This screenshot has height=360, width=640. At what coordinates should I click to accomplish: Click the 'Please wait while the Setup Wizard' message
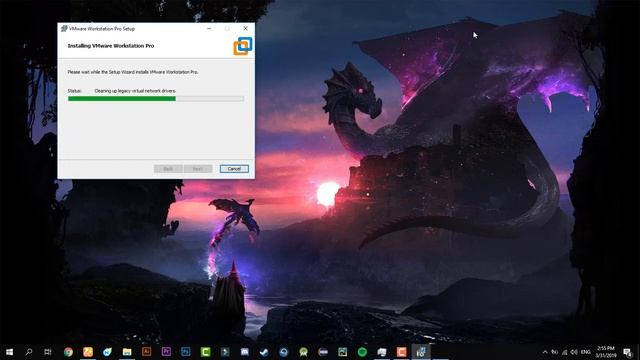coord(133,72)
